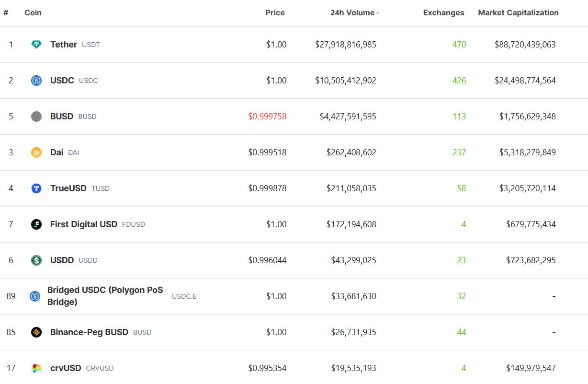Click First Digital USD's volume $172,194,608
The height and width of the screenshot is (384, 588).
click(351, 224)
